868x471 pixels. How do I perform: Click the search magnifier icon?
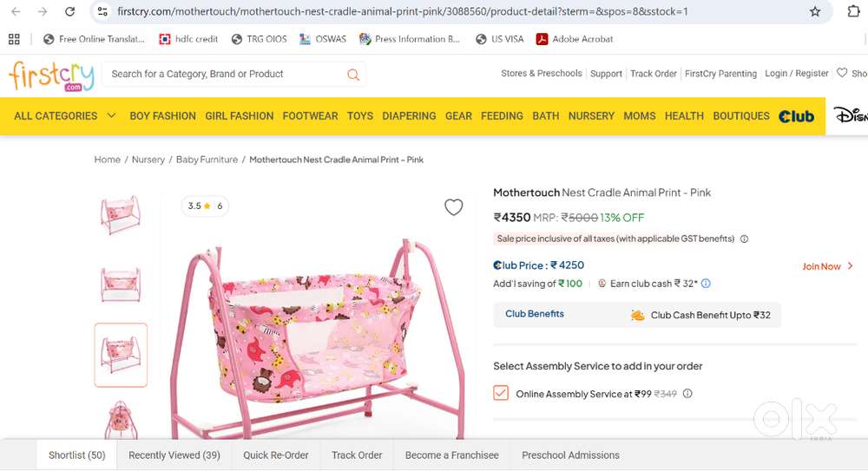(353, 75)
